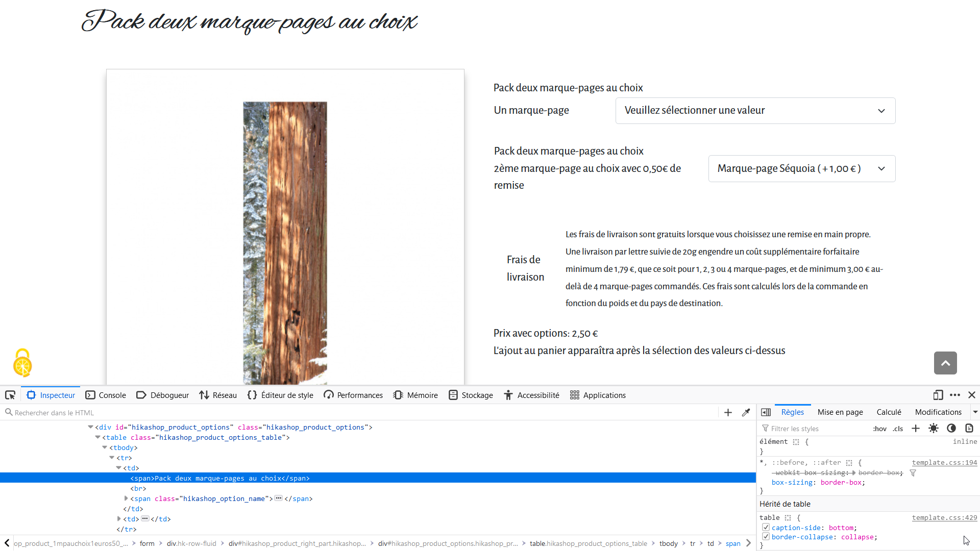Collapse the three-pane inspector sidebar toggle
This screenshot has width=980, height=551.
pyautogui.click(x=766, y=412)
